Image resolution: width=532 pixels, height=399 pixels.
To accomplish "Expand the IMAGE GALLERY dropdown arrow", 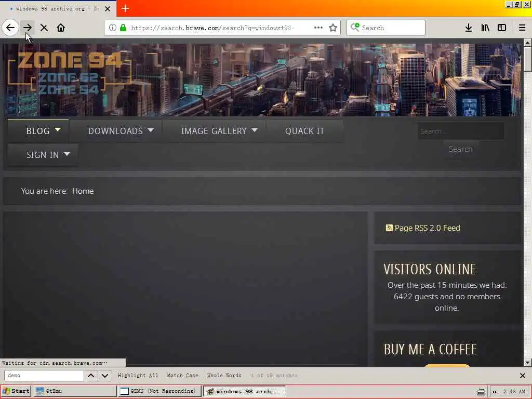I will coord(255,130).
